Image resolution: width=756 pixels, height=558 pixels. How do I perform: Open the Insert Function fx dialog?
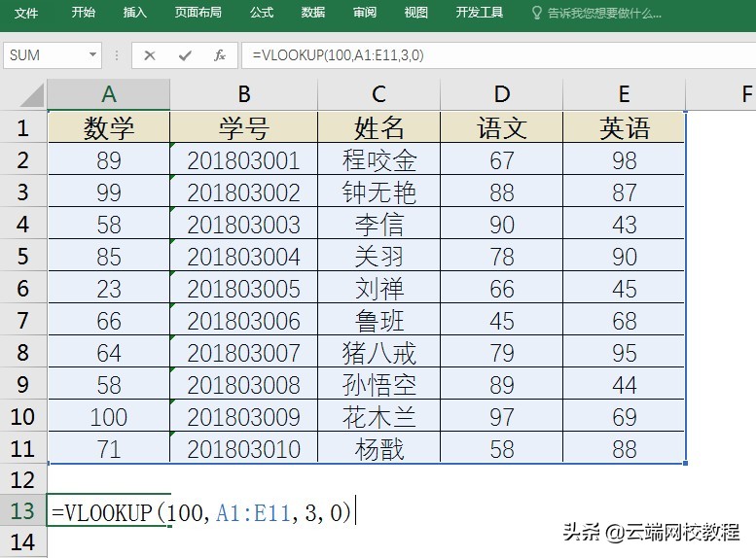coord(219,55)
